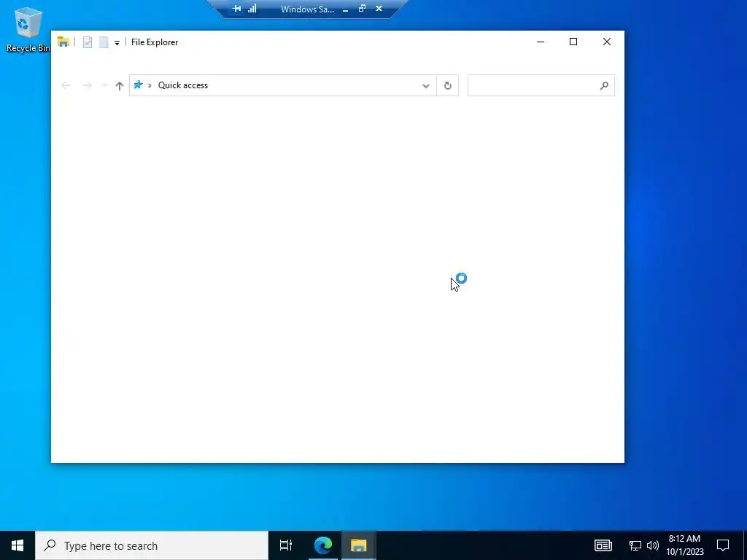Close the remote session connection bar
The height and width of the screenshot is (560, 747).
click(379, 9)
